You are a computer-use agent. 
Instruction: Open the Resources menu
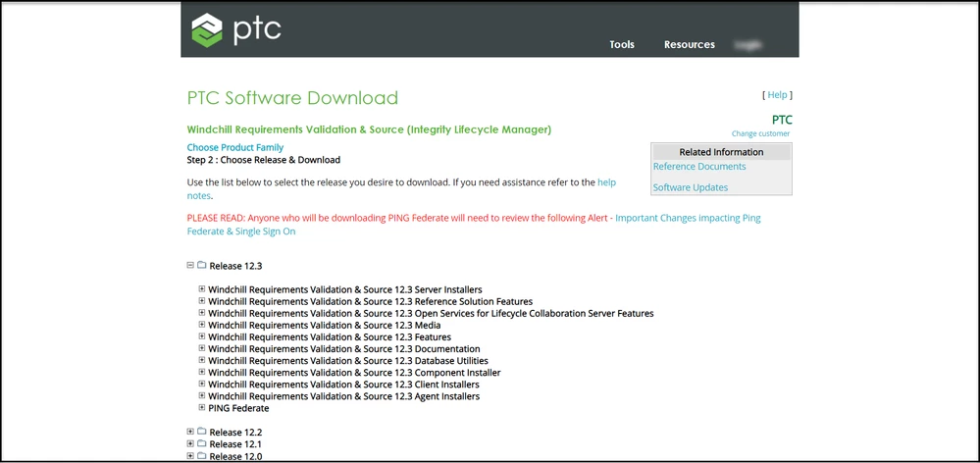point(690,44)
